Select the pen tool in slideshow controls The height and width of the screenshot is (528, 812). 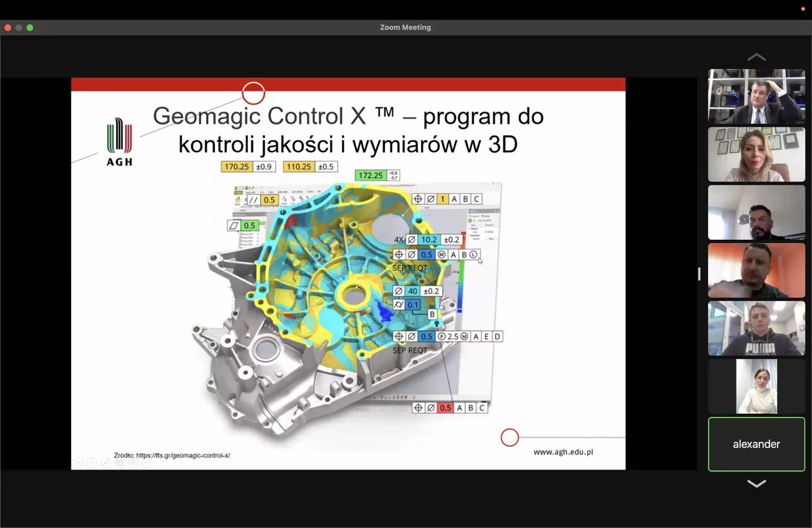pyautogui.click(x=105, y=463)
